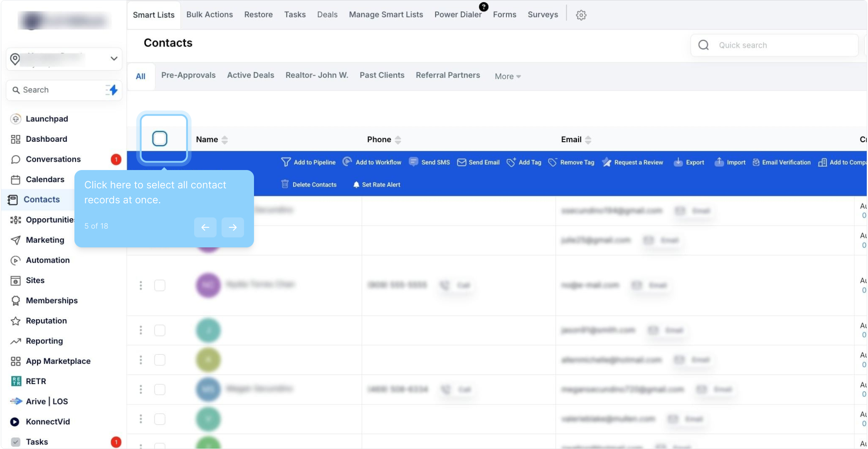Switch to the Bulk Actions tab

(210, 15)
